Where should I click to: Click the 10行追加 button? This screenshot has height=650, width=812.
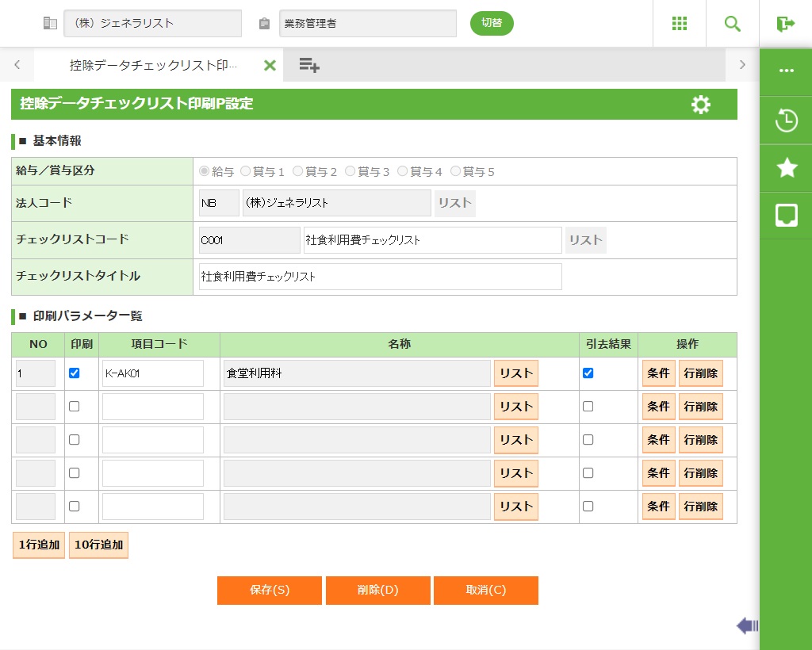point(98,545)
